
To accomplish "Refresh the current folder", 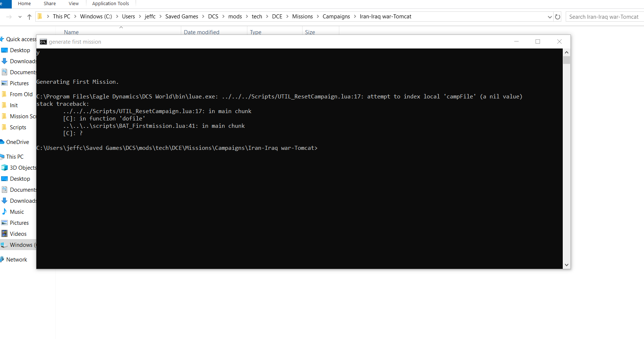I will click(x=558, y=17).
